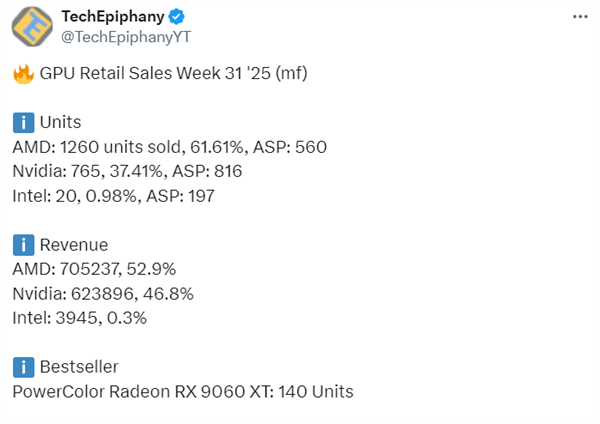
Task: Select the Nvidia 623896 revenue line
Action: [x=102, y=294]
